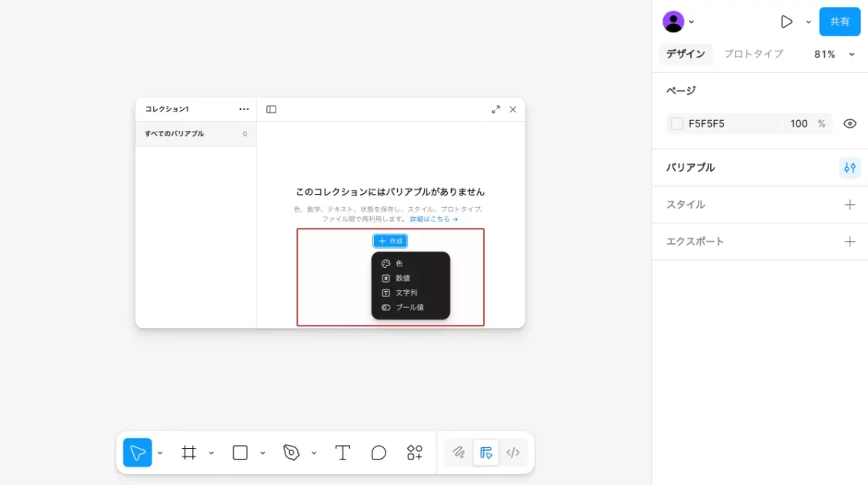Click the F5F5F5 page color swatch
Viewport: 868px width, 485px height.
tap(677, 124)
